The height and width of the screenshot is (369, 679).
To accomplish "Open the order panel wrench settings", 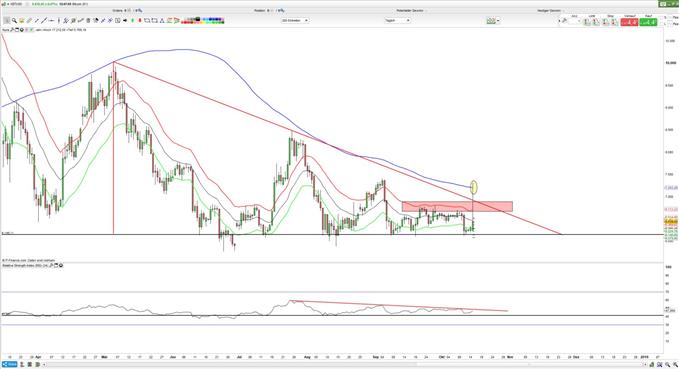I will tap(564, 21).
